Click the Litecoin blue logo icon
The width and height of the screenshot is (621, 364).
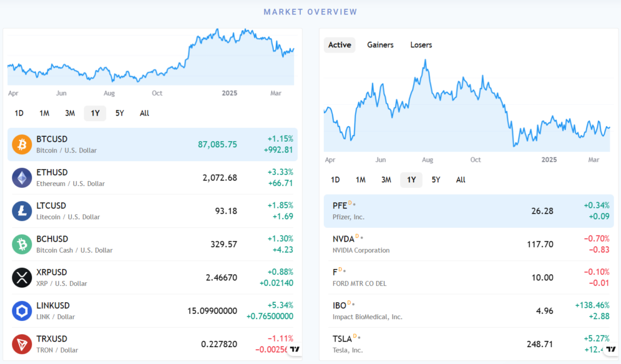(22, 211)
